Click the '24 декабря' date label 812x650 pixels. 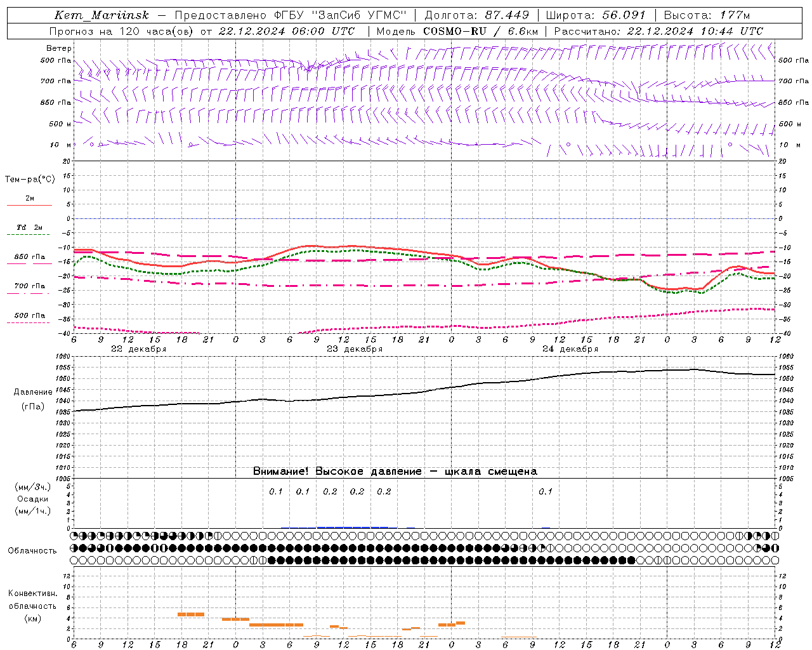570,349
